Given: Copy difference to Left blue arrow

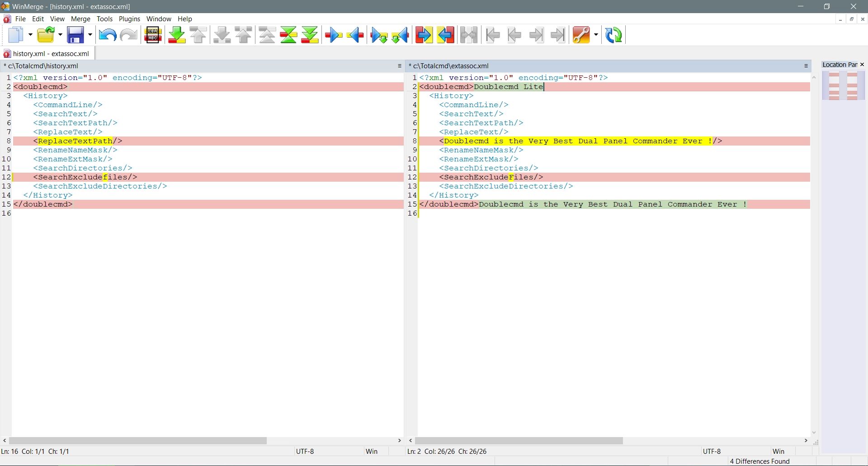Looking at the screenshot, I should (x=355, y=35).
